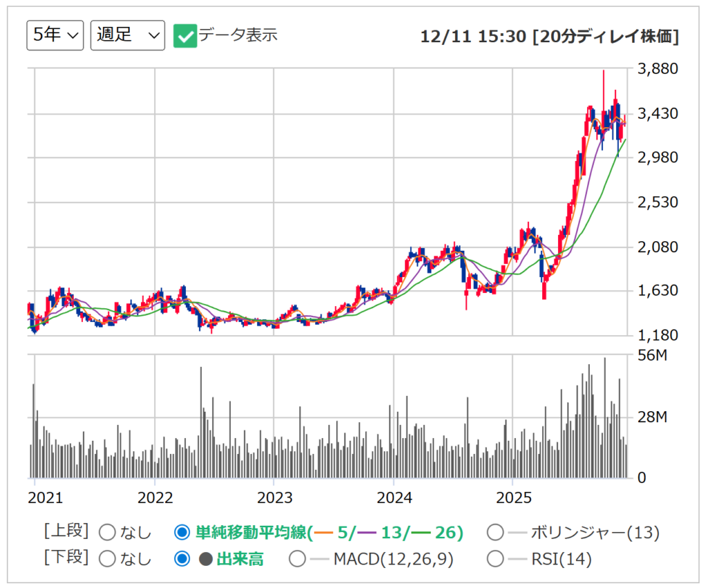Click the 2023 label on the time axis
This screenshot has width=708, height=588.
coord(274,497)
